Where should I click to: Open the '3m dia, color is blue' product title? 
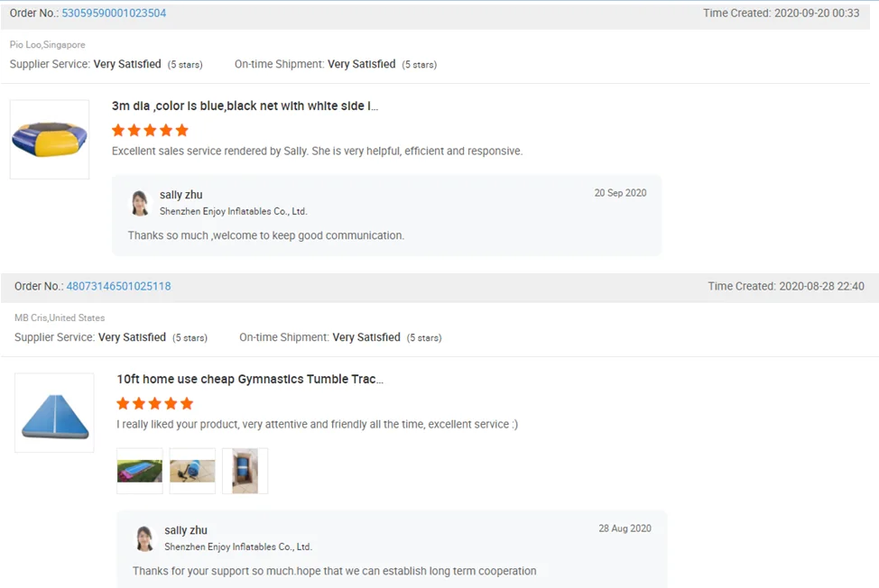coord(245,106)
